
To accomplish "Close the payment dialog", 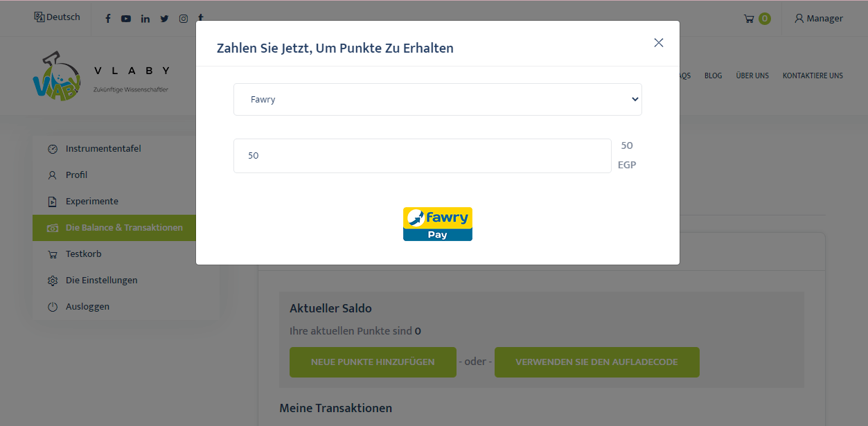I will click(658, 43).
